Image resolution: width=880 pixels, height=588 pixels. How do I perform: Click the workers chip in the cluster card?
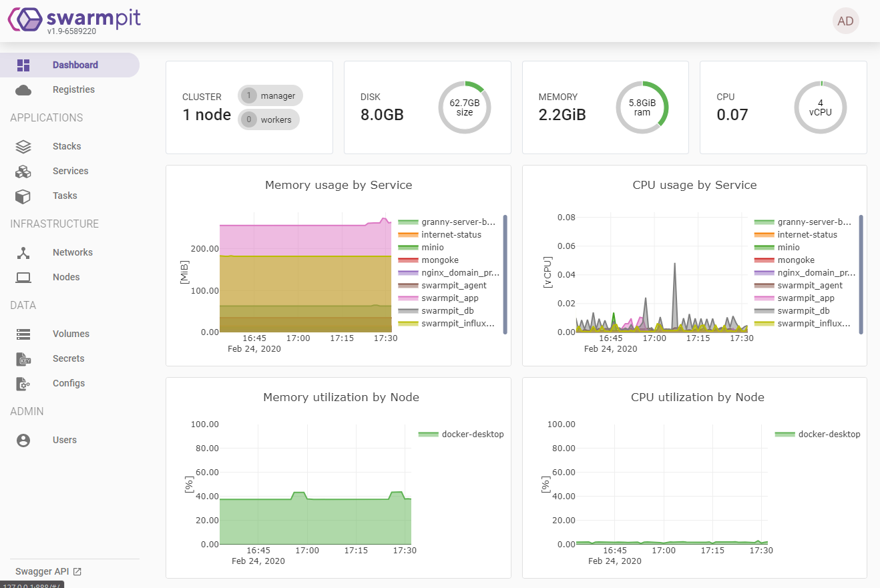coord(268,119)
